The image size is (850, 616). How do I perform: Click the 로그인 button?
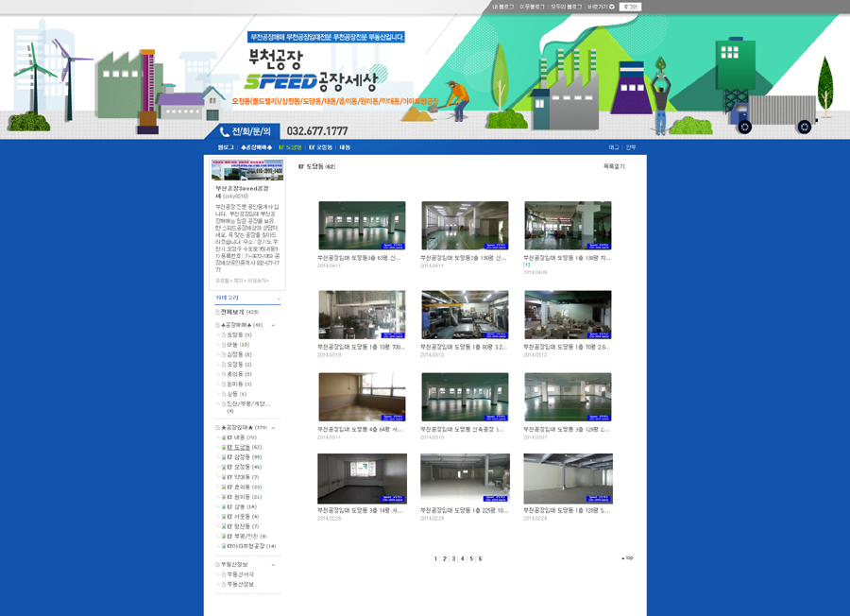(629, 7)
